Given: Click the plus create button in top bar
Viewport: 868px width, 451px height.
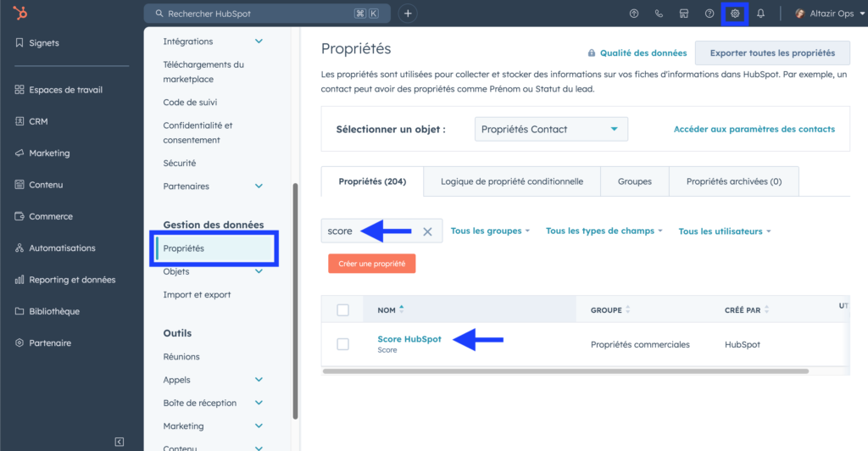Looking at the screenshot, I should click(408, 14).
